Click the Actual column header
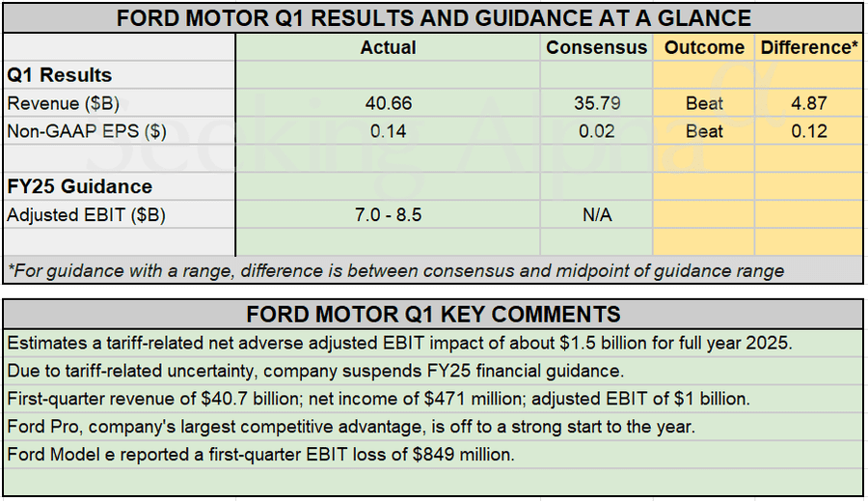The width and height of the screenshot is (868, 501). coord(388,47)
